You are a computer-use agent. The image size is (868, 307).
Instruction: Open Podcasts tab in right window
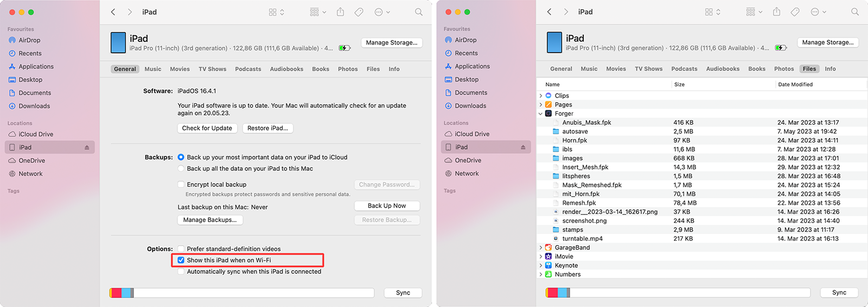[684, 69]
